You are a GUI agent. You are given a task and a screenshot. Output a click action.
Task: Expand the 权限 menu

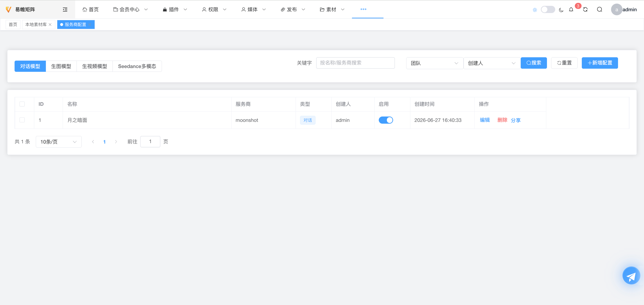(x=214, y=10)
